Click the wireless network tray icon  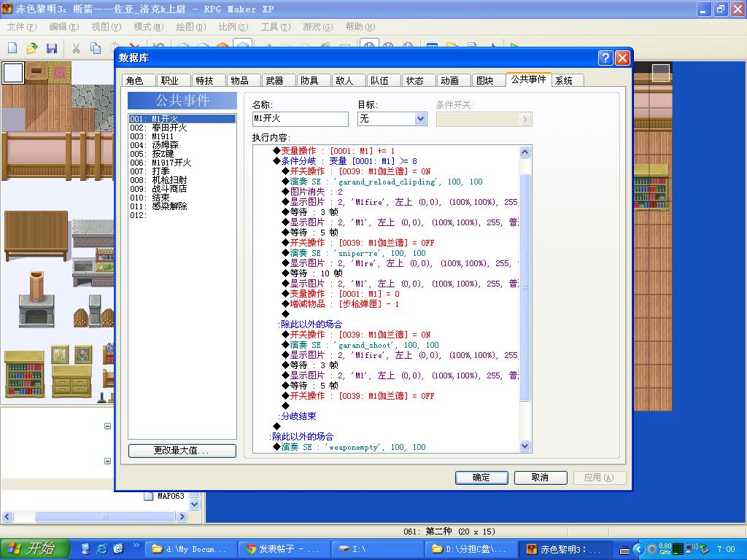pyautogui.click(x=691, y=549)
